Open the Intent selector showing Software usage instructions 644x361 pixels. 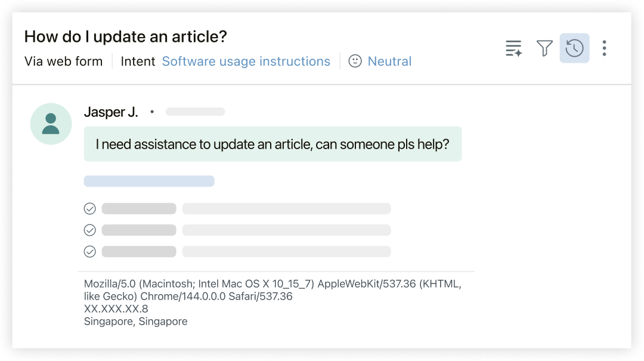click(246, 61)
